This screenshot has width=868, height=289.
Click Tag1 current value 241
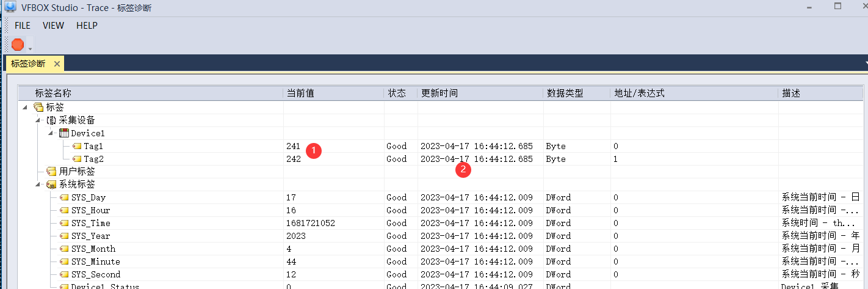[293, 146]
